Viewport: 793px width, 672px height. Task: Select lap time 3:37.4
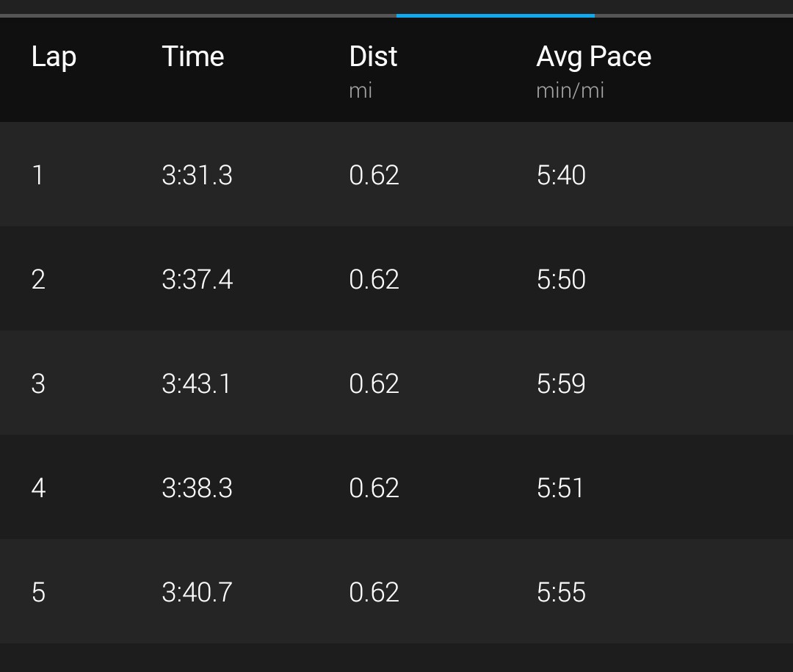198,279
